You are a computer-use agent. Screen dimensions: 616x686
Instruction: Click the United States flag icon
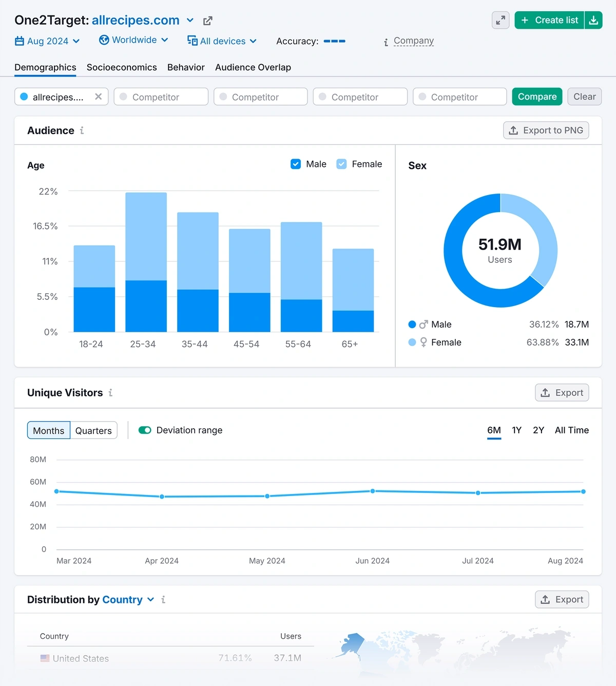[x=45, y=658]
